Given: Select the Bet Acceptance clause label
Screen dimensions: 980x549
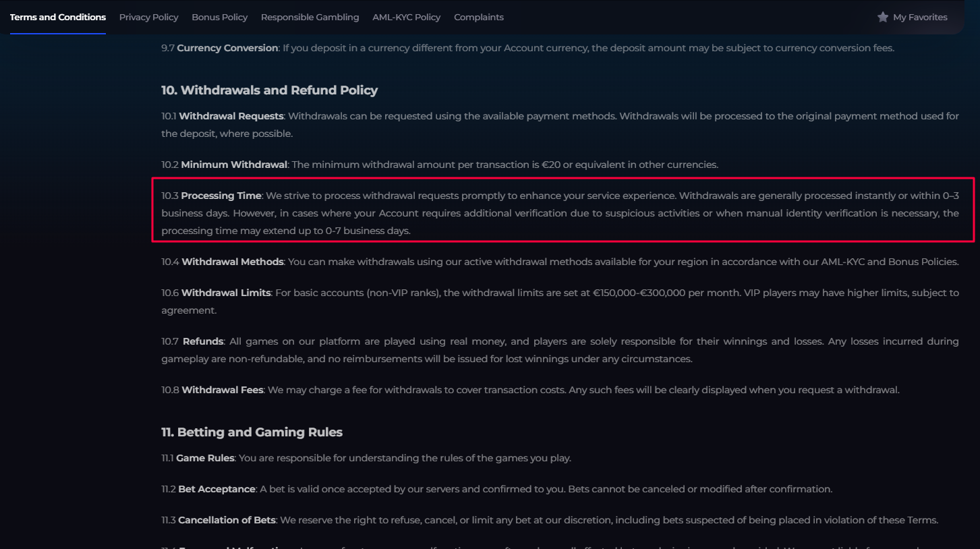Looking at the screenshot, I should tap(217, 490).
